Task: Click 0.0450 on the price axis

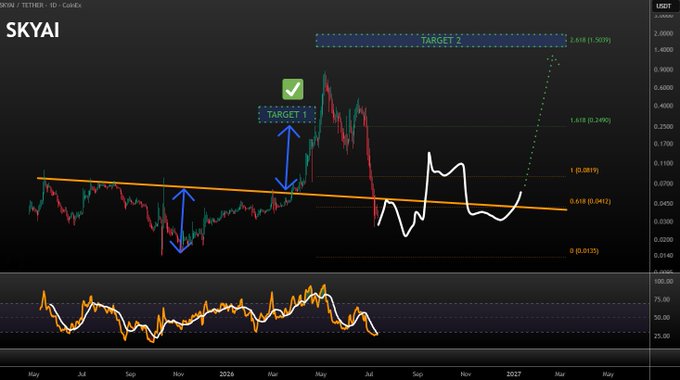Action: tap(664, 203)
